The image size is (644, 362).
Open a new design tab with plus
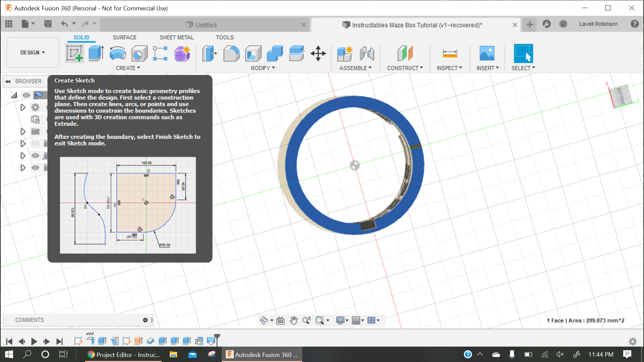coord(530,24)
